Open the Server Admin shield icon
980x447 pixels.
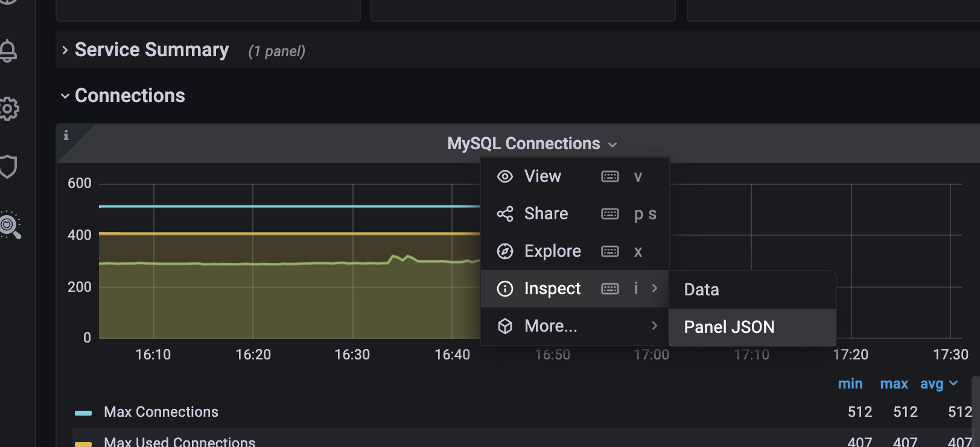pyautogui.click(x=8, y=167)
